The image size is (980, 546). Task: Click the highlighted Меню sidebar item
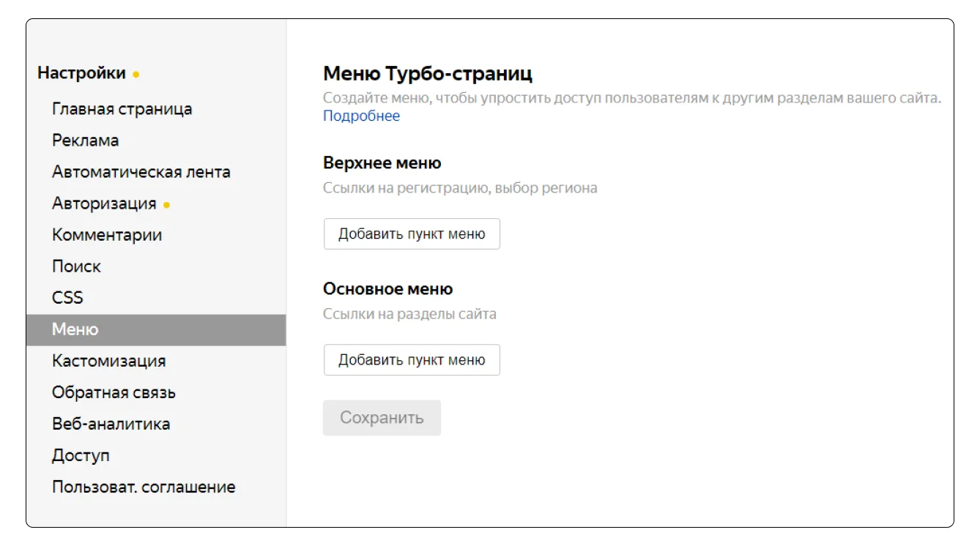75,329
